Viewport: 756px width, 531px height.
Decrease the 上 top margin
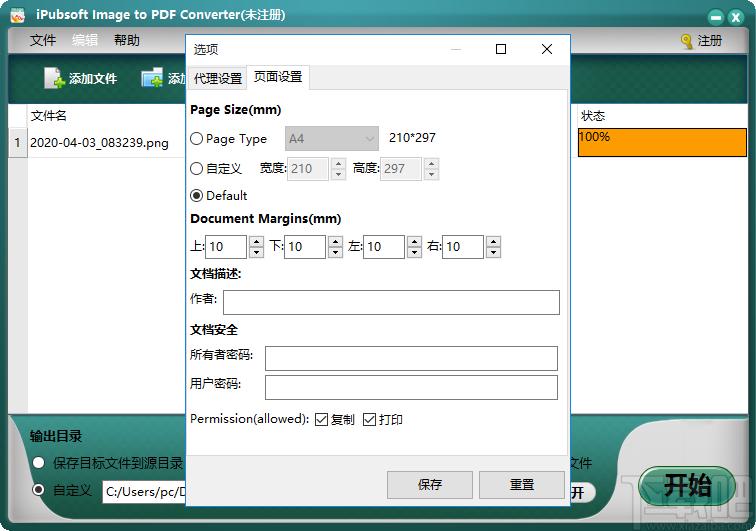[x=256, y=252]
